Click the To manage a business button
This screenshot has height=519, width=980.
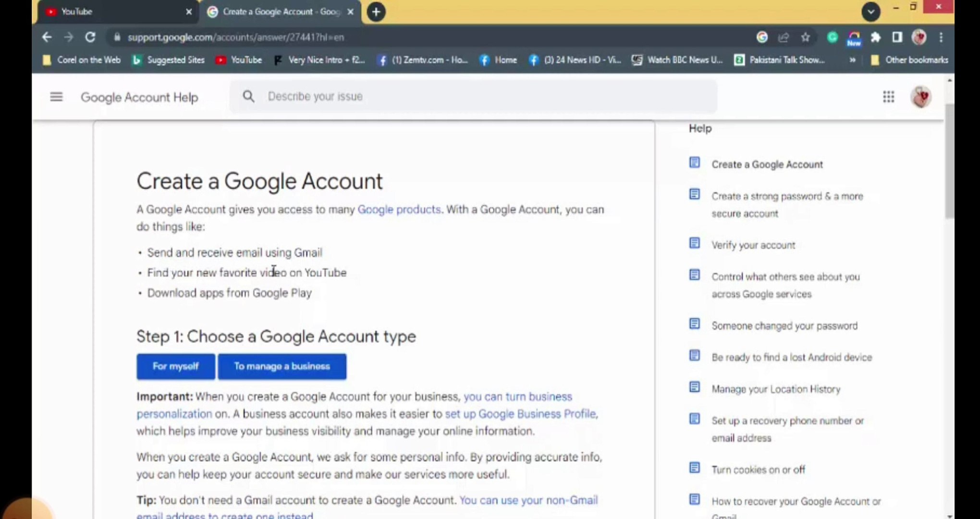(x=282, y=366)
